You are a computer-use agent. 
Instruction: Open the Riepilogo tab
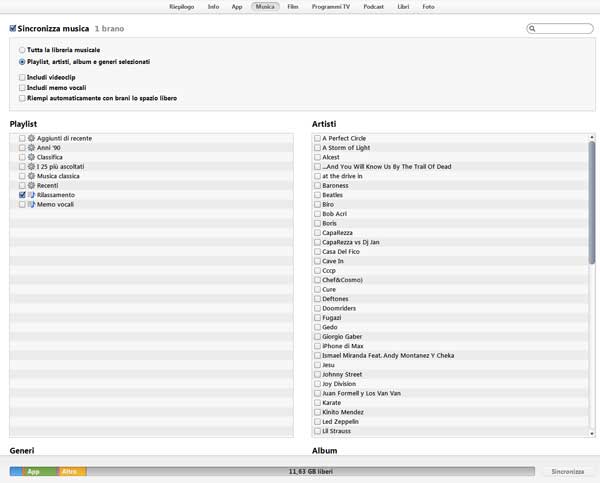182,7
